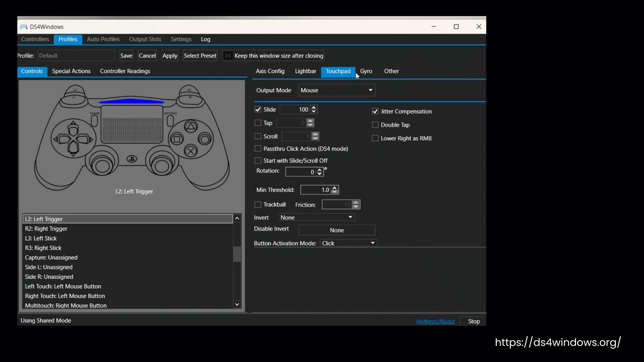Open the Auto Profiles tab
Image resolution: width=644 pixels, height=362 pixels.
click(103, 39)
